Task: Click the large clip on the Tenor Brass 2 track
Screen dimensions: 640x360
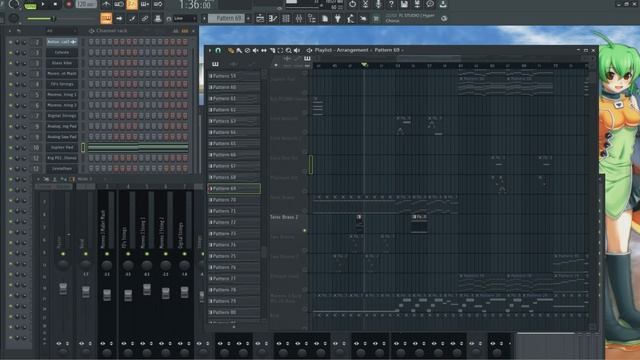Action: coord(419,224)
